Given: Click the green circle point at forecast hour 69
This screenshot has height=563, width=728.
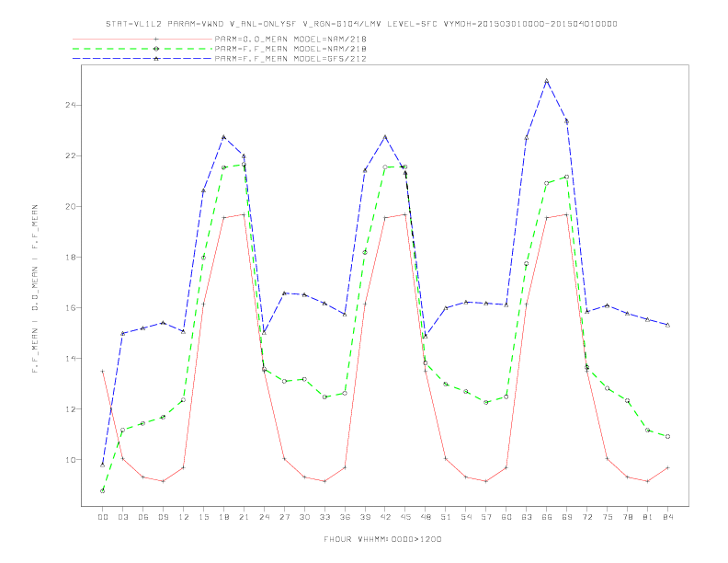Looking at the screenshot, I should [x=567, y=177].
